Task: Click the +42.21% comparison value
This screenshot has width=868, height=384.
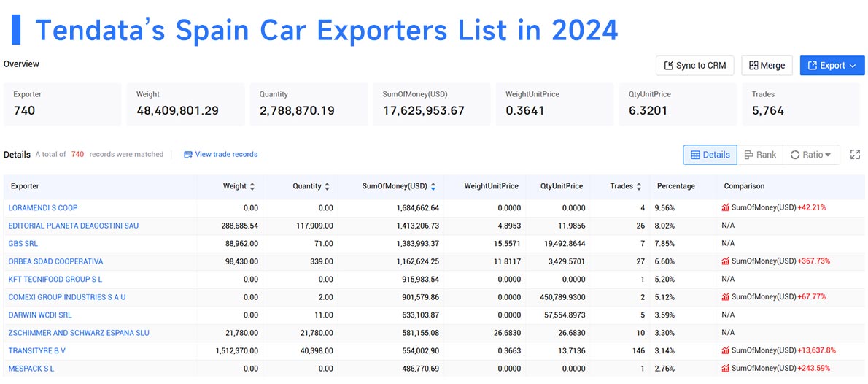Action: [812, 208]
